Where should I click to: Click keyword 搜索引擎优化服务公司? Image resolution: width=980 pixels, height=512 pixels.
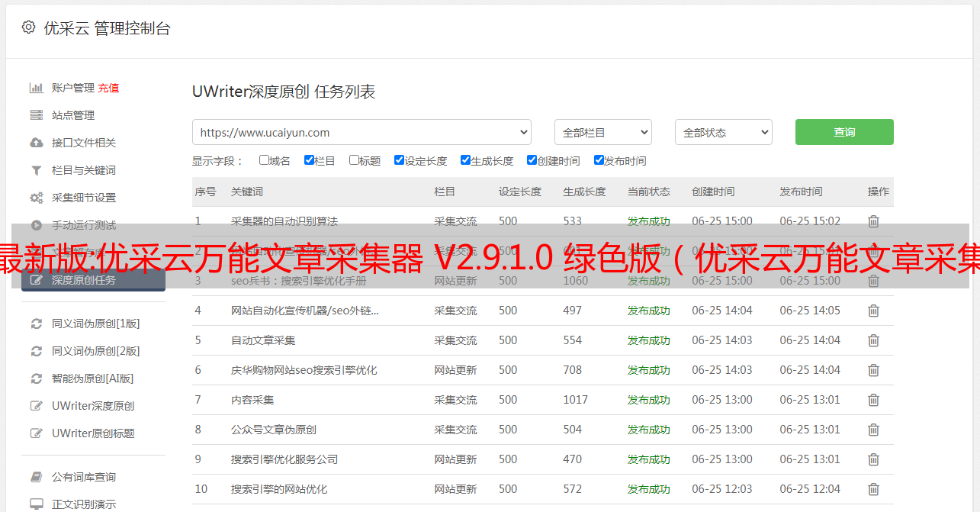[x=284, y=459]
